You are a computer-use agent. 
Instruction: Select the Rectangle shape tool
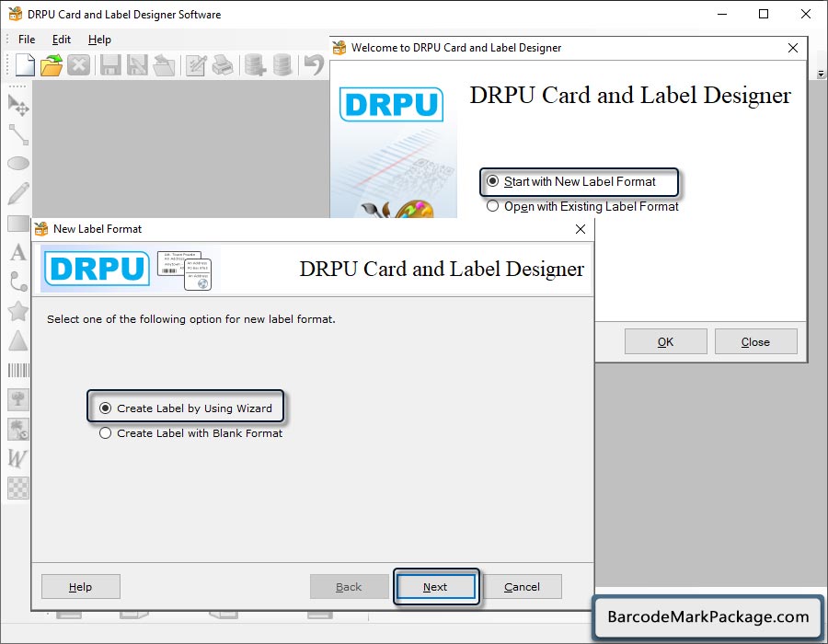click(18, 224)
